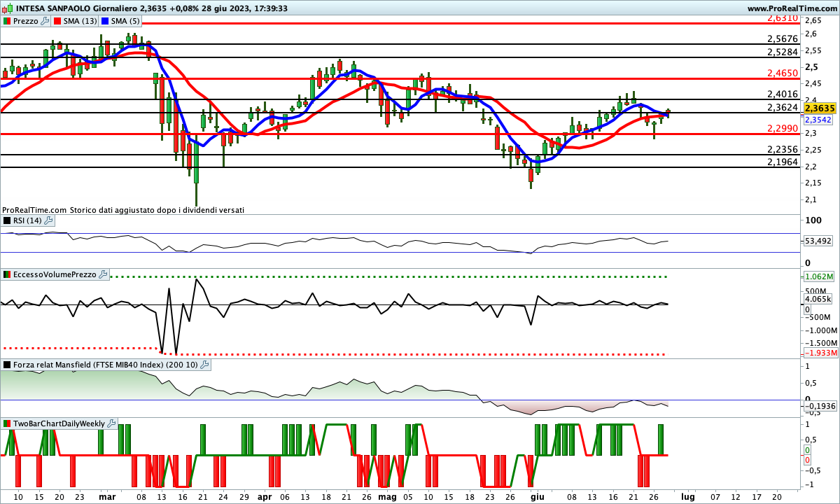Click the yellow current price tag 2,3635
This screenshot has width=840, height=504.
[x=820, y=108]
